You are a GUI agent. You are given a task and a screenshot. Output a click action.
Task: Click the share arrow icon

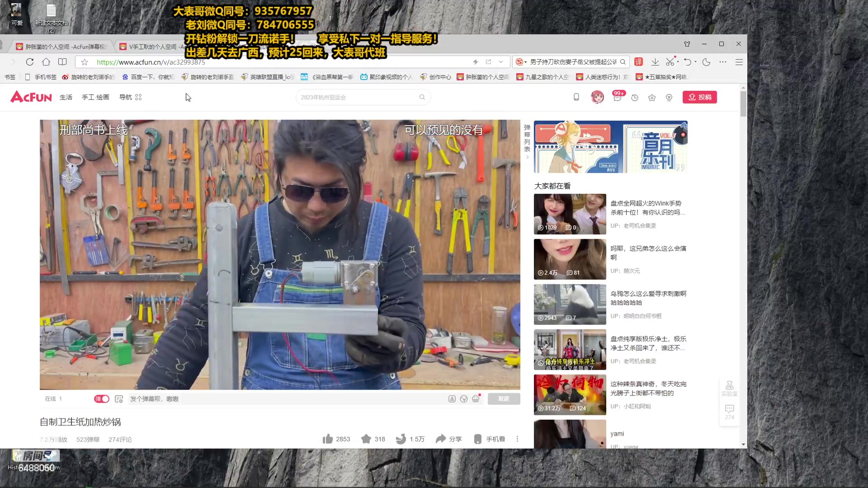coord(441,439)
